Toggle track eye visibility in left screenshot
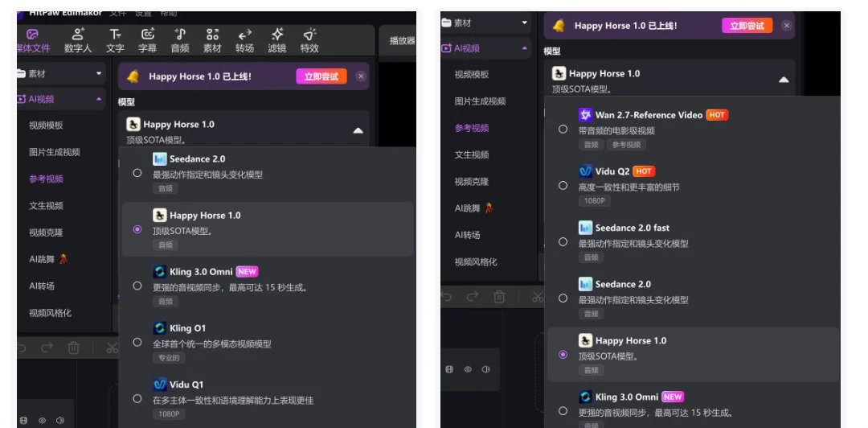This screenshot has height=428, width=868. 42,421
